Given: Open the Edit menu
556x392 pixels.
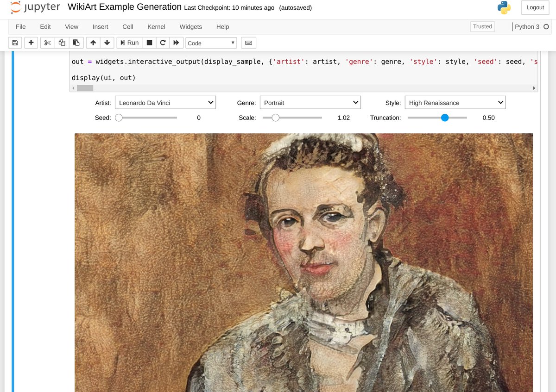Looking at the screenshot, I should (45, 27).
